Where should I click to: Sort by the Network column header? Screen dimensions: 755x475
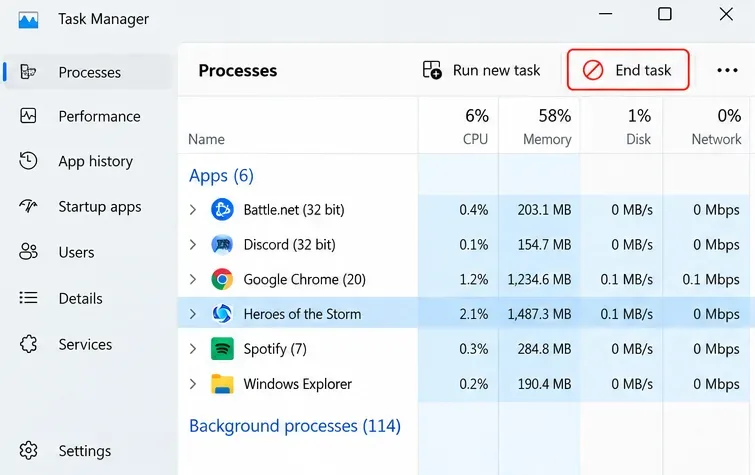tap(716, 139)
